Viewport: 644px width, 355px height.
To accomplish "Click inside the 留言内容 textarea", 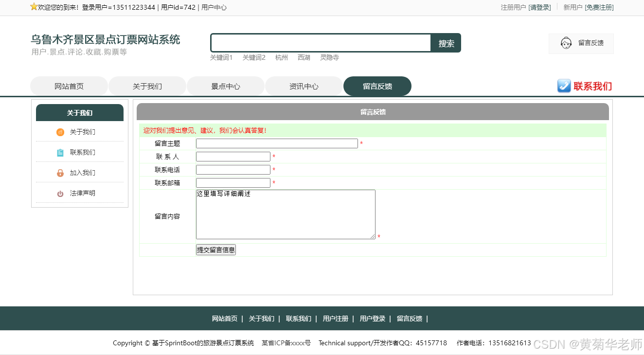I will [286, 214].
